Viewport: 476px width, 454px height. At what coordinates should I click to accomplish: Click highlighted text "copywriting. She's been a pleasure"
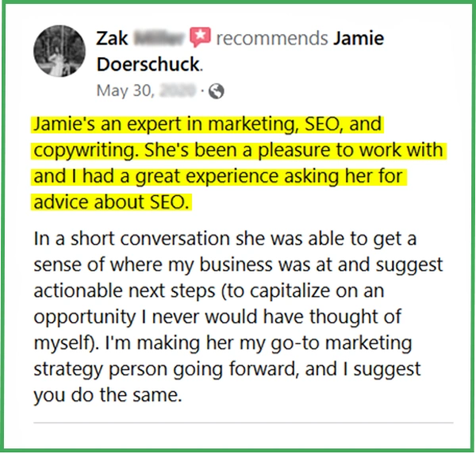[238, 151]
